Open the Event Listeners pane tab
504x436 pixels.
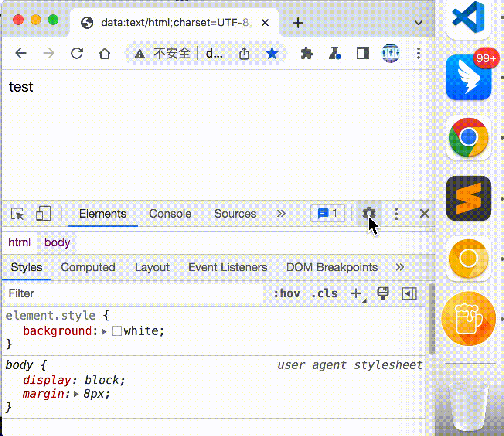(x=228, y=267)
